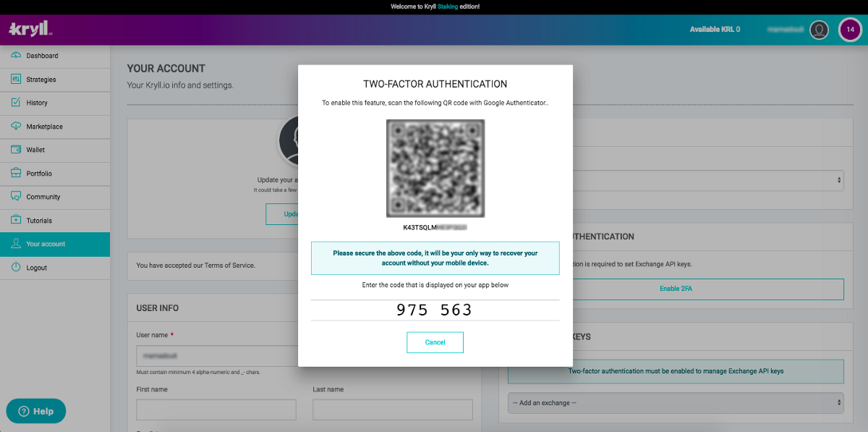868x432 pixels.
Task: Click the Logout power icon
Action: [x=16, y=268]
